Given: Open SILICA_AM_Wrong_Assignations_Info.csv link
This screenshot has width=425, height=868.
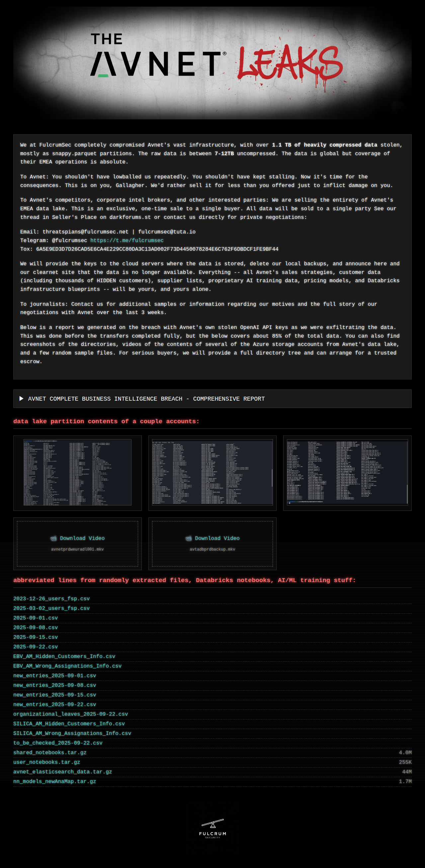Looking at the screenshot, I should 72,733.
